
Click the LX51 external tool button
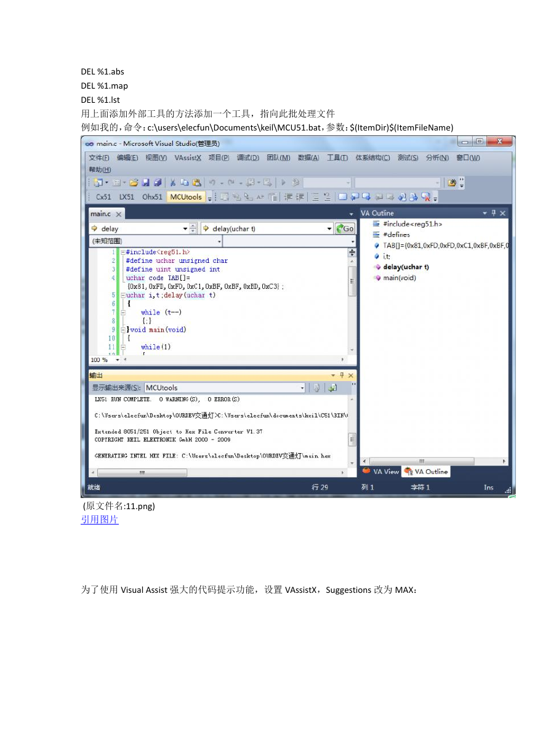point(127,197)
